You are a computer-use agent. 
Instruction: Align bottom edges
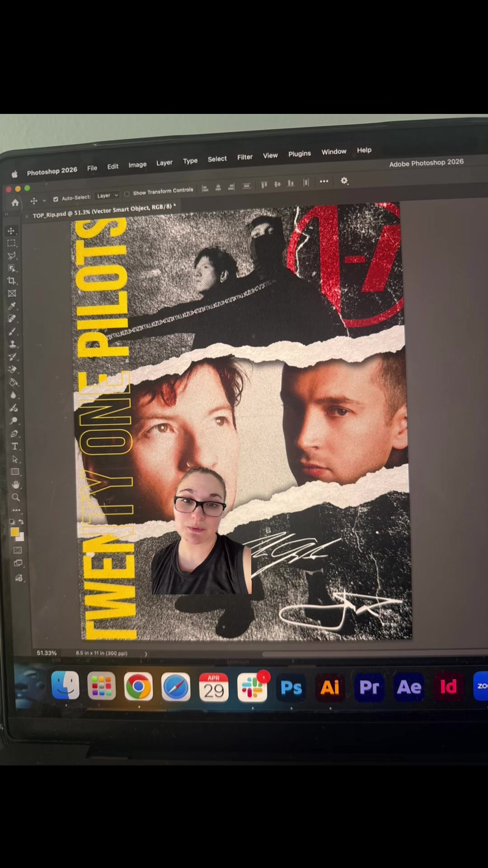pyautogui.click(x=291, y=183)
